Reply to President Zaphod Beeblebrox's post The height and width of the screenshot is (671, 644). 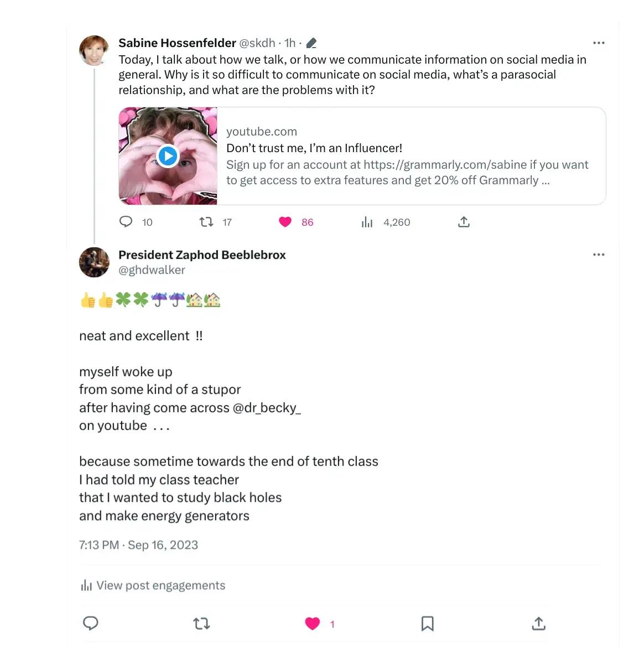click(x=91, y=623)
